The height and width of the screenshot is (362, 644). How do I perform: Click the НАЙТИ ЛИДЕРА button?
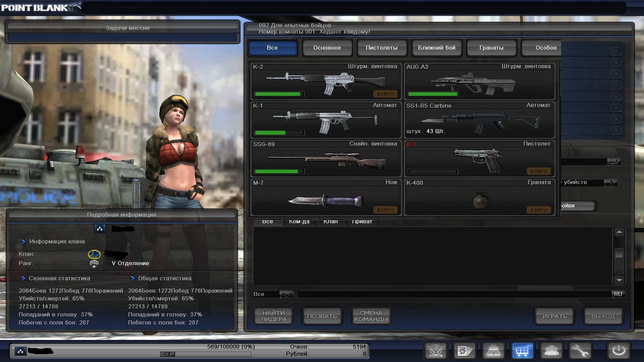(x=273, y=316)
